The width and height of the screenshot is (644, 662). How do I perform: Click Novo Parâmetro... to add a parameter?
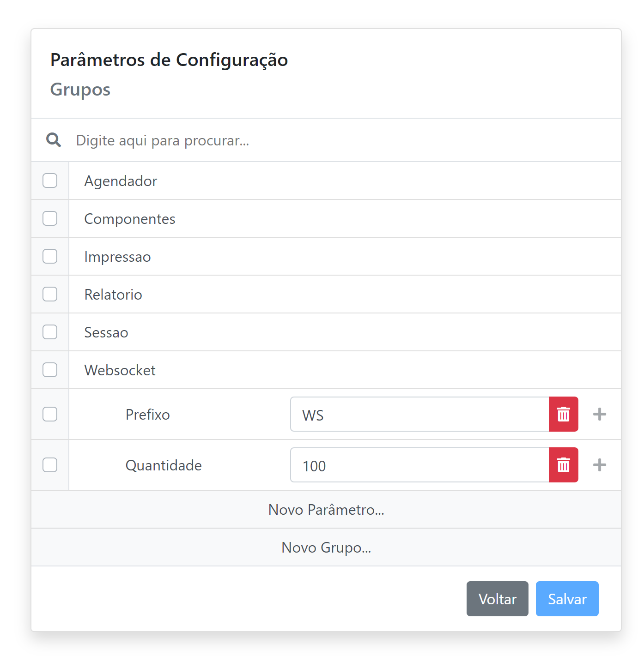pos(326,510)
